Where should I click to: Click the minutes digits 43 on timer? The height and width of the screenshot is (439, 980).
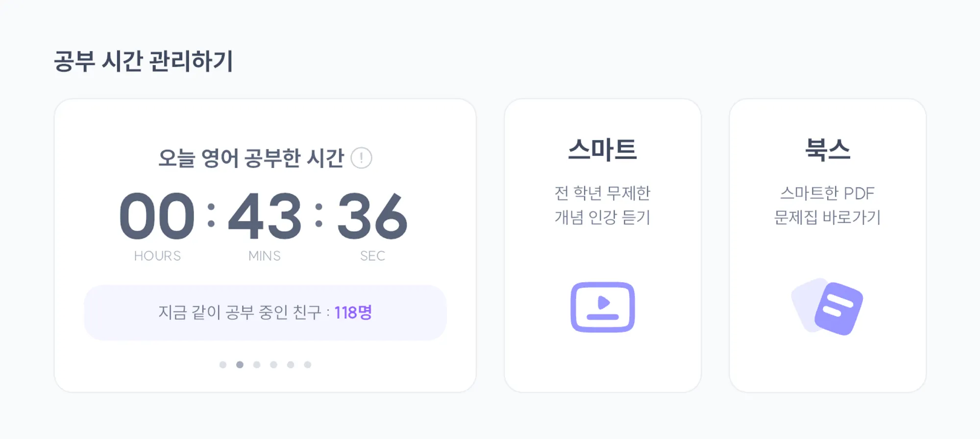coord(265,216)
